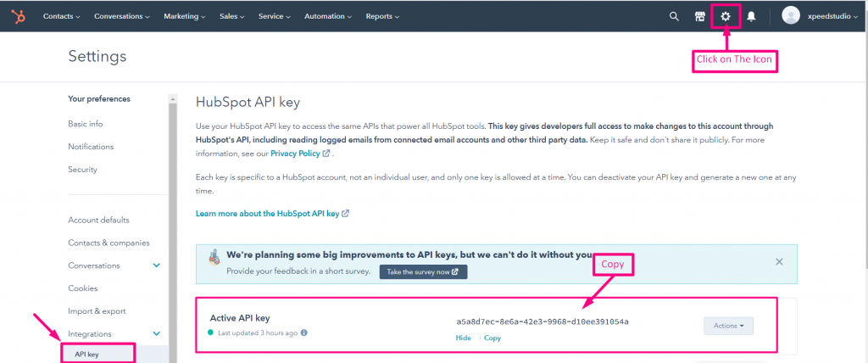Screen dimensions: 868x363
Task: Click the HubSpot sprocket logo
Action: click(19, 17)
